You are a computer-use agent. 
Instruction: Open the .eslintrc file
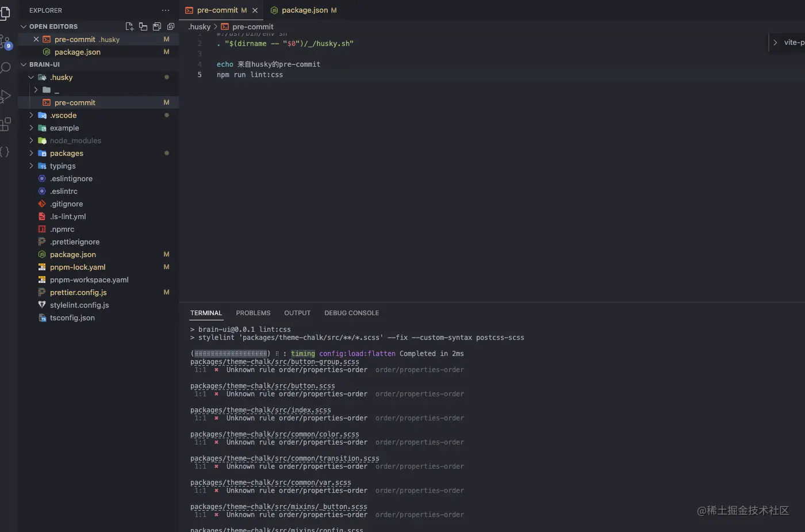[98, 191]
